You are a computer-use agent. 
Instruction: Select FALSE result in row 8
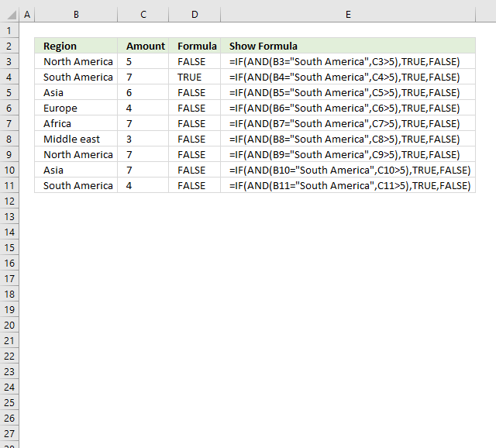(195, 139)
